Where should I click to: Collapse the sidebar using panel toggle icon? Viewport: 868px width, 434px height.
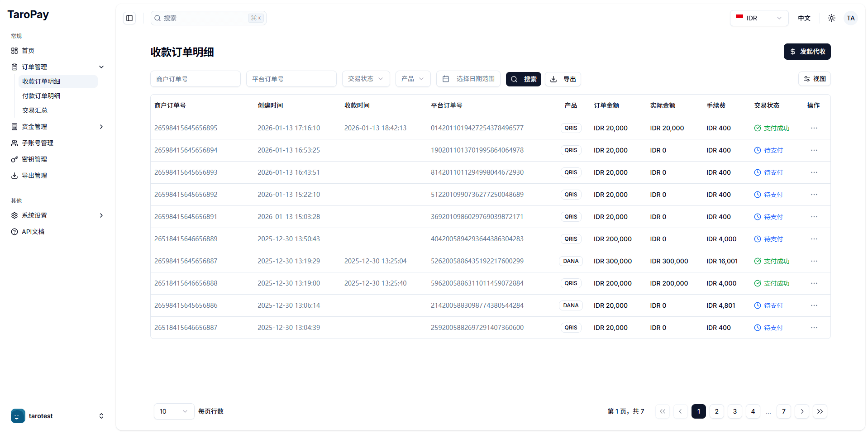pyautogui.click(x=129, y=18)
